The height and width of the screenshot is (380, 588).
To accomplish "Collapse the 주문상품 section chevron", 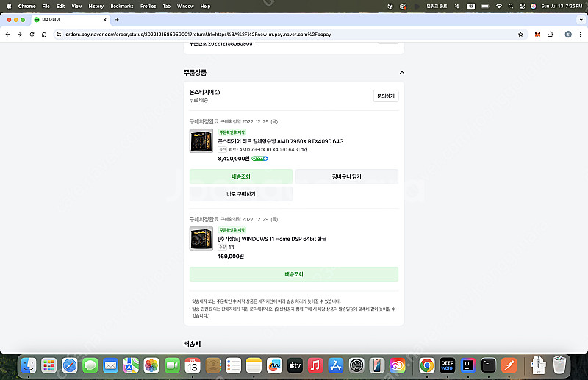I will pos(401,73).
